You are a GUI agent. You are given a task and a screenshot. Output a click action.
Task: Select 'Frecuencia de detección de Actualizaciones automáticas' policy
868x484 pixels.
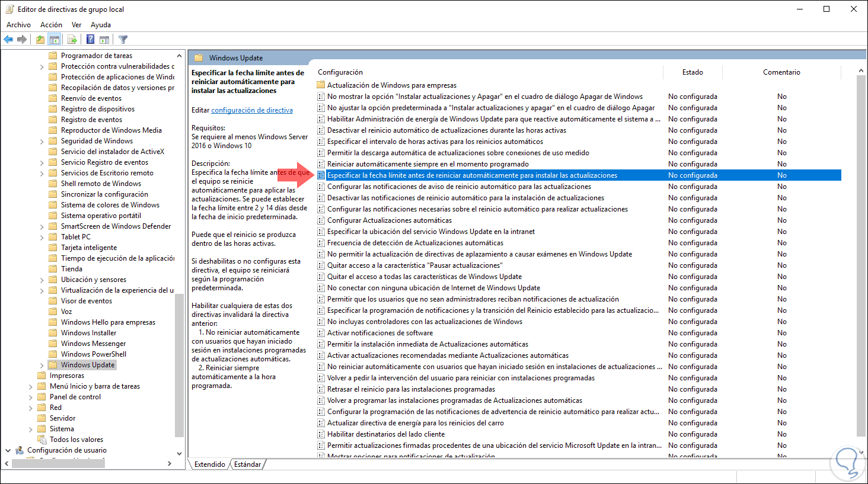point(415,243)
